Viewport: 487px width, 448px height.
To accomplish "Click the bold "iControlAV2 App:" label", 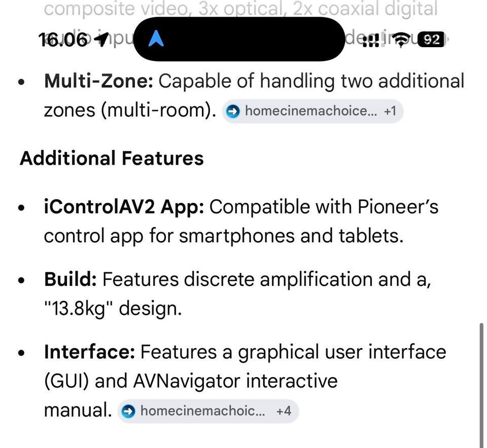I will pyautogui.click(x=124, y=207).
